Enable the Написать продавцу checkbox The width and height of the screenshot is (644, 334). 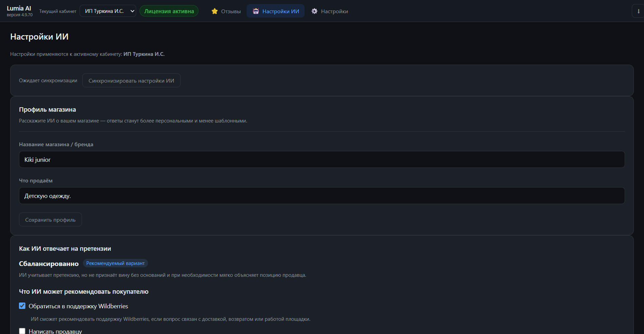[22, 331]
